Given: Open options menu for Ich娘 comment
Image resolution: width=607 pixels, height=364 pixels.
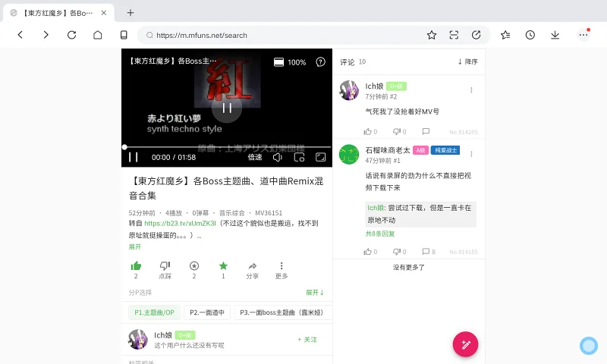Looking at the screenshot, I should pyautogui.click(x=471, y=90).
